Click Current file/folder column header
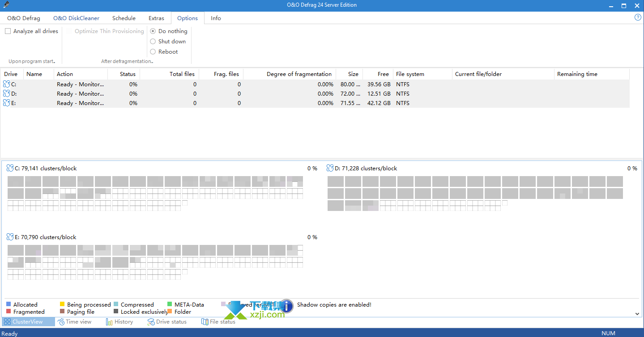 coord(503,74)
